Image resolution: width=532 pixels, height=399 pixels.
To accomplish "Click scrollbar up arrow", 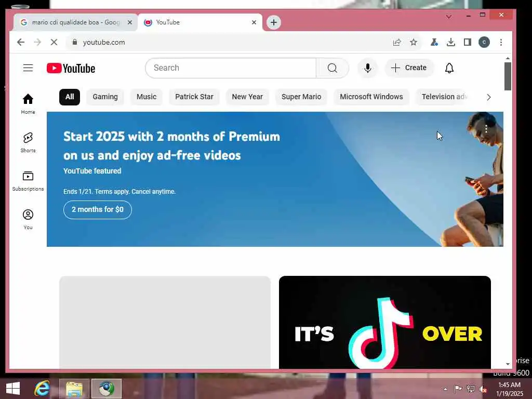I will (508, 58).
